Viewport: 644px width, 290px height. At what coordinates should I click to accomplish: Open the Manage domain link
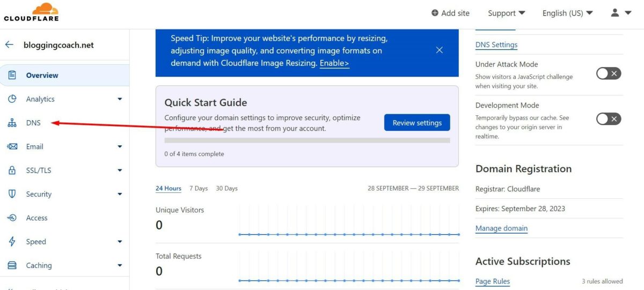pos(501,228)
